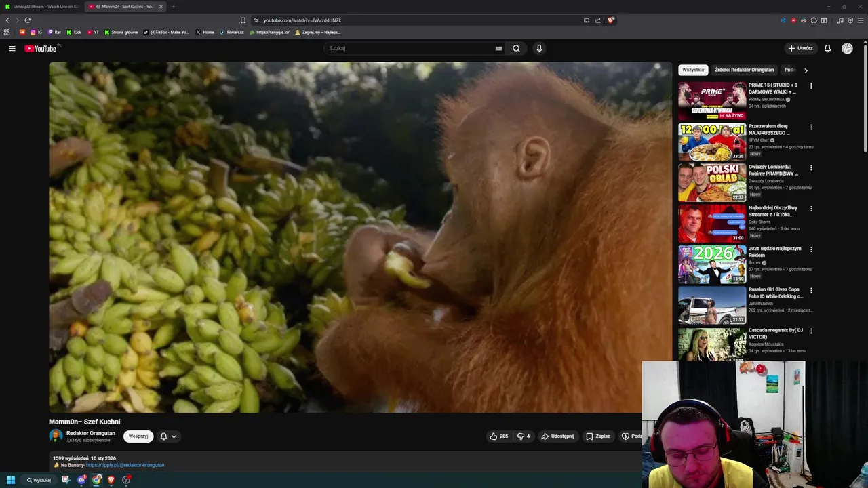Viewport: 868px width, 488px height.
Task: Open PRIME 15 Studio video thumbnail
Action: coord(712,101)
